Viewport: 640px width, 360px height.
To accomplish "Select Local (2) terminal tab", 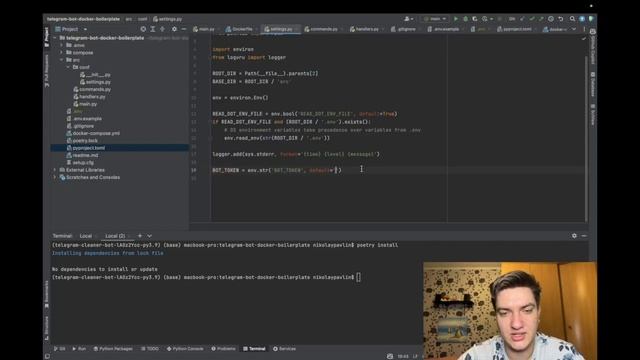I will 115,236.
